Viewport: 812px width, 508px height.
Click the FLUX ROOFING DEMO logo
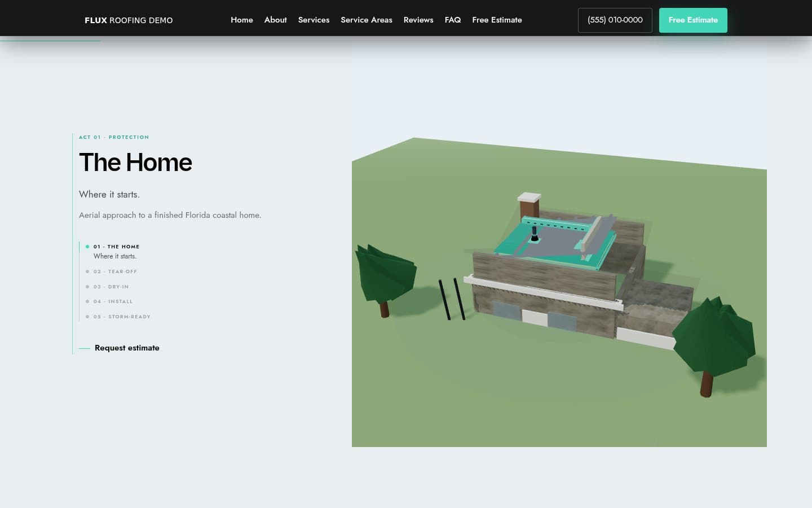point(129,20)
